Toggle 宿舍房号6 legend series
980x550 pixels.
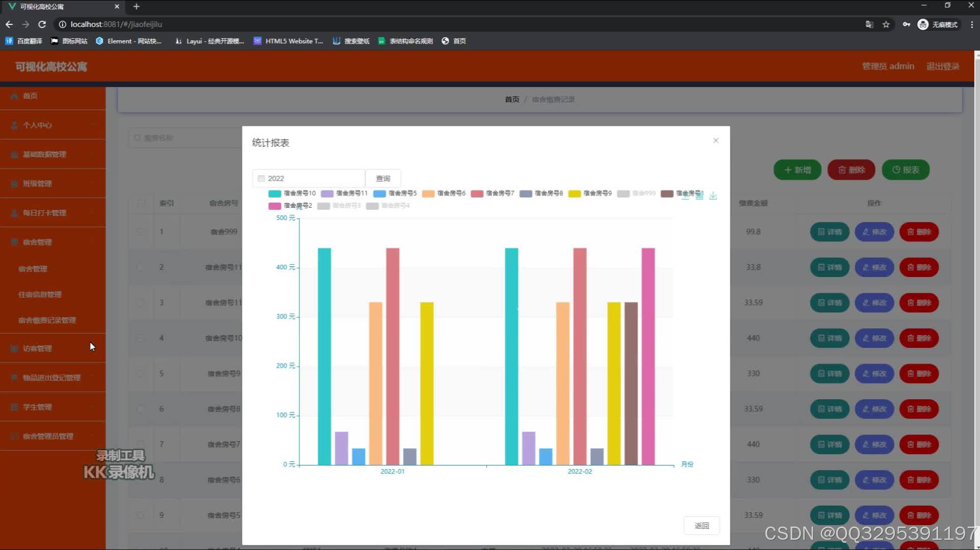(444, 194)
